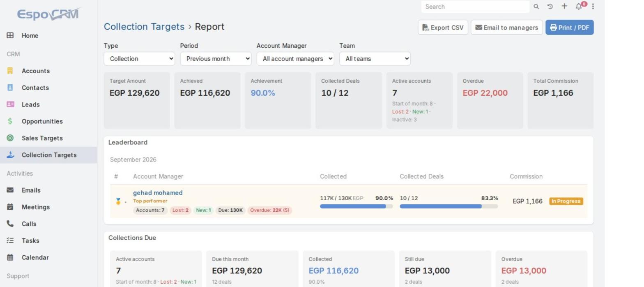Click the Accounts building icon

tap(10, 71)
